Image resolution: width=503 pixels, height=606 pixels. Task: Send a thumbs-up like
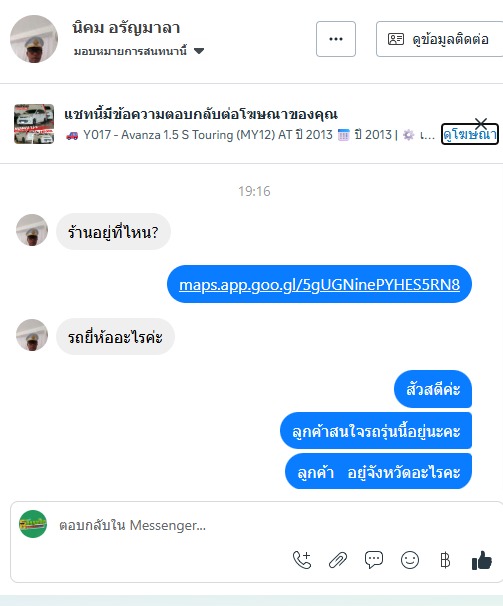(x=482, y=560)
